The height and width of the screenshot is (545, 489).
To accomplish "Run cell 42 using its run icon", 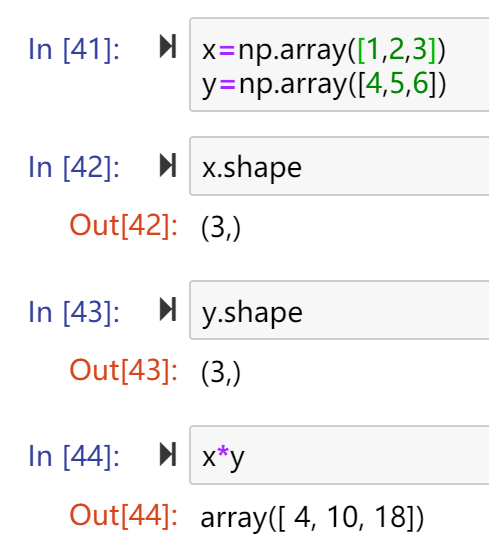I will [168, 165].
